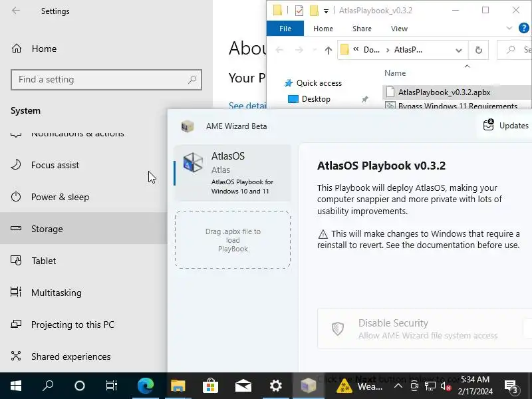Click the Settings back arrow

coord(15,11)
